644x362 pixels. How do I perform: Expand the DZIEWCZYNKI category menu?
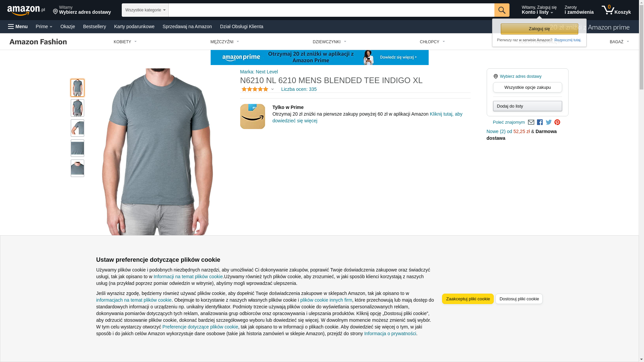tap(329, 42)
